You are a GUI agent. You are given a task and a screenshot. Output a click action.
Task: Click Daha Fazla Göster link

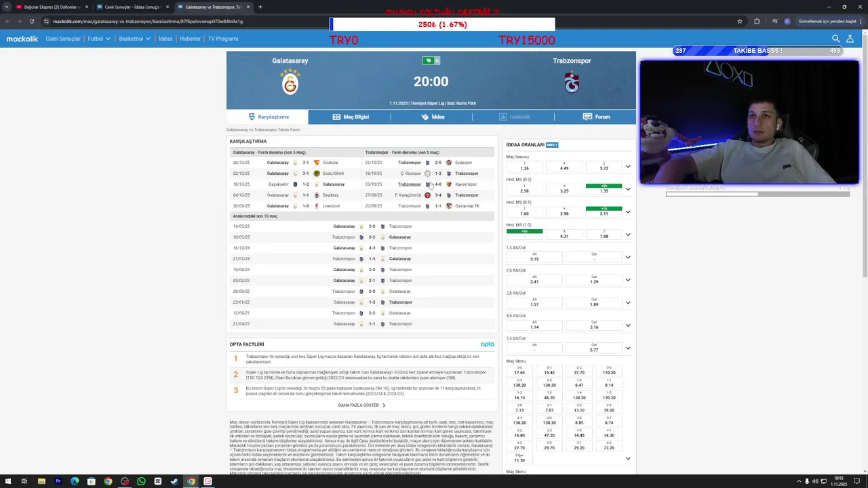pyautogui.click(x=361, y=405)
